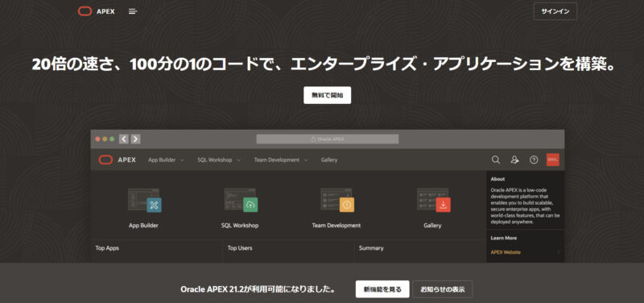Click the Top Users heading
Screen dimensions: 644x303
pos(240,248)
